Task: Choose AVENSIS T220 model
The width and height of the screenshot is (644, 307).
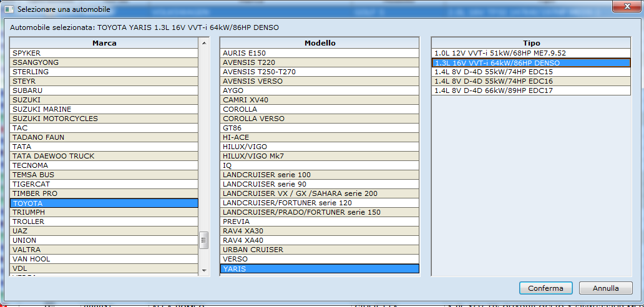Action: [320, 62]
